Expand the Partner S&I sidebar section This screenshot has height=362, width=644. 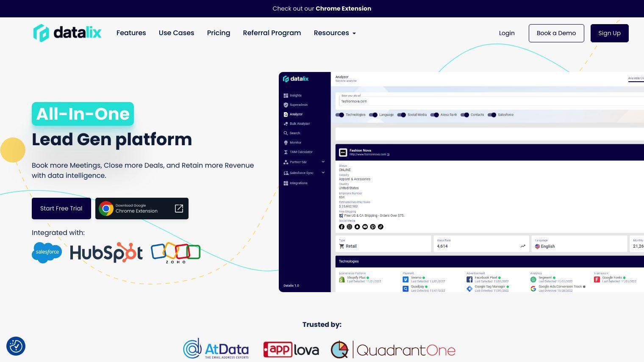pos(323,162)
